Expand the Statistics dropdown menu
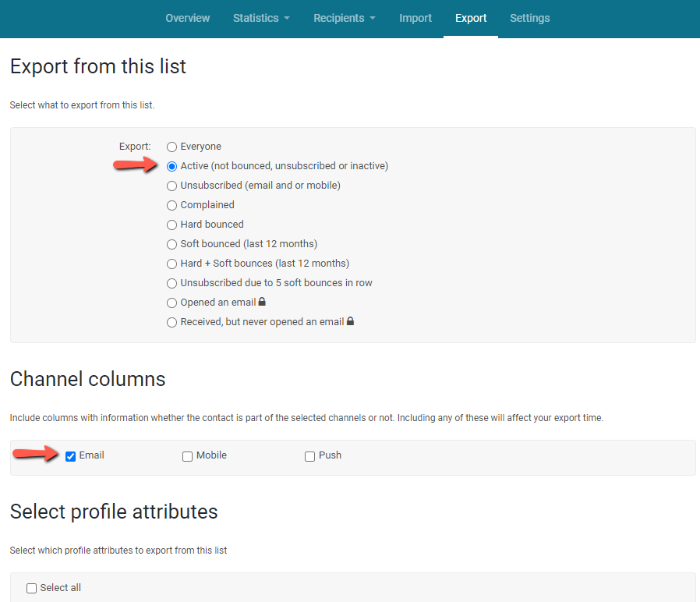 [x=261, y=18]
